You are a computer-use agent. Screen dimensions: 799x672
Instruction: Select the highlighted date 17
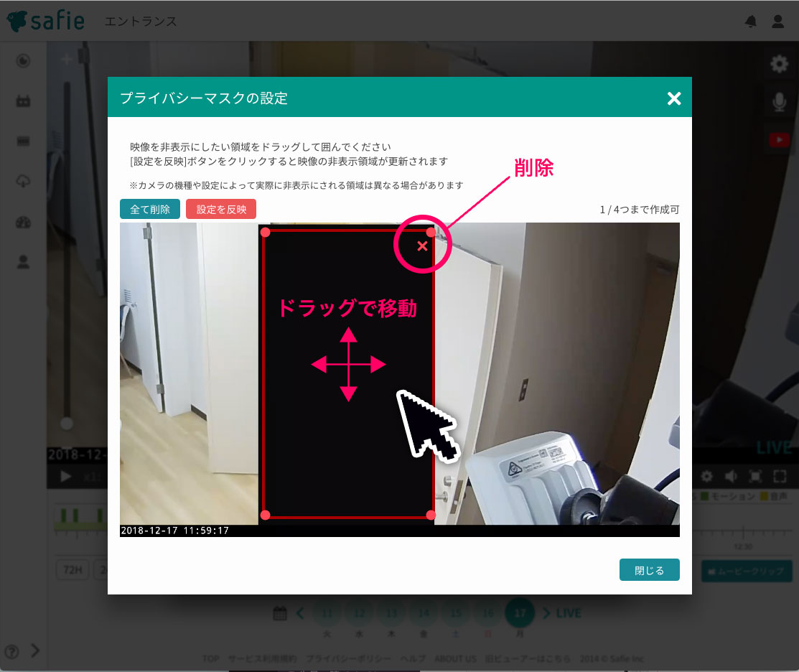(520, 613)
